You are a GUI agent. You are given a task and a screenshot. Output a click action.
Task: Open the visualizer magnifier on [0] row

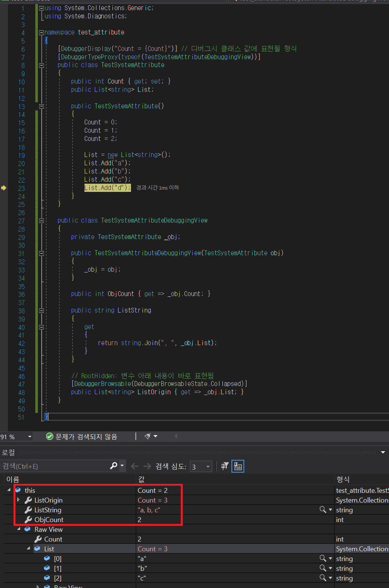[323, 558]
